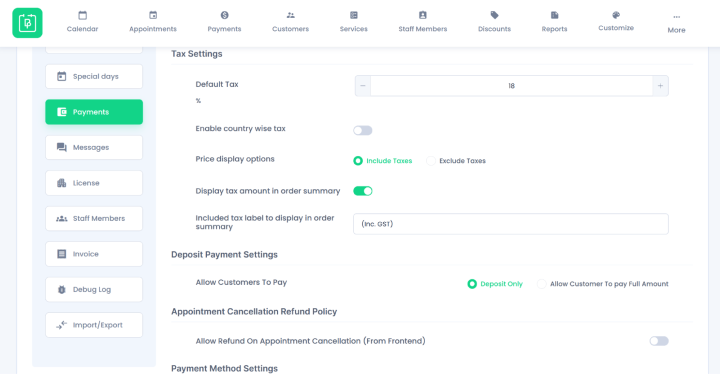Click the Messages chat icon in sidebar
Screen dimensions: 720x374
(62, 147)
